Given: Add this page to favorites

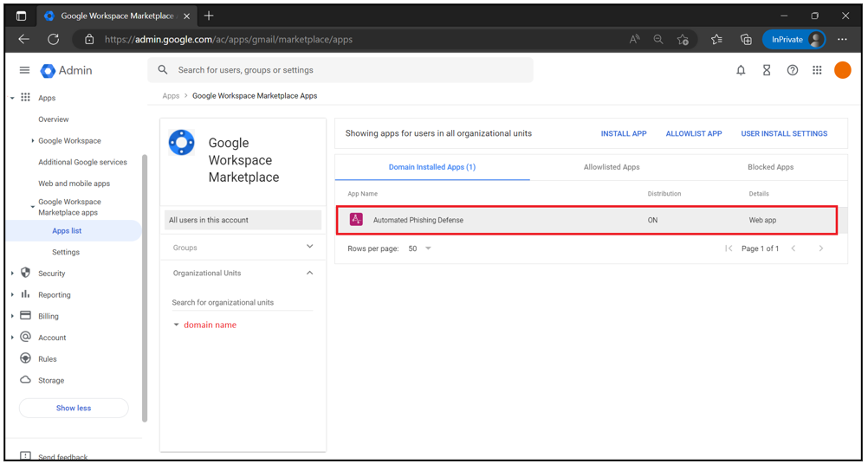Looking at the screenshot, I should pyautogui.click(x=683, y=39).
